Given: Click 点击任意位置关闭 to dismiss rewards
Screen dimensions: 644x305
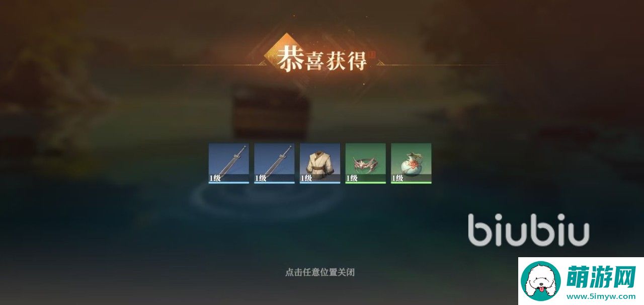Looking at the screenshot, I should (x=320, y=272).
